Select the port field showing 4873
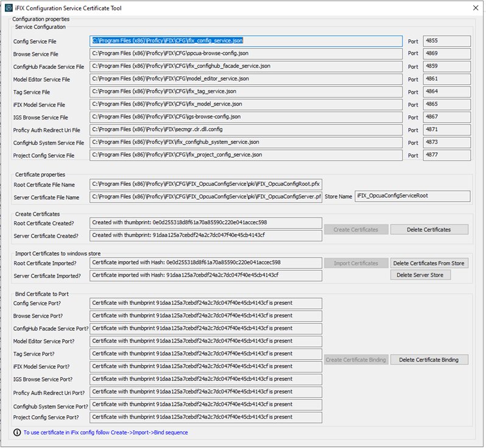The image size is (486, 448). 446,143
